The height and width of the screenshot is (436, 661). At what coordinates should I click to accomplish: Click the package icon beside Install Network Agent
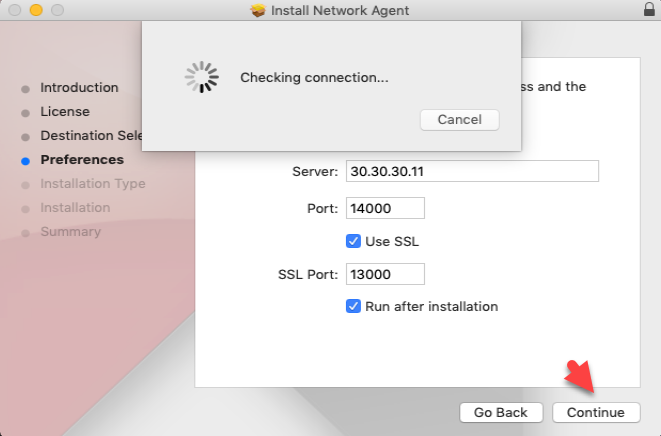click(258, 10)
